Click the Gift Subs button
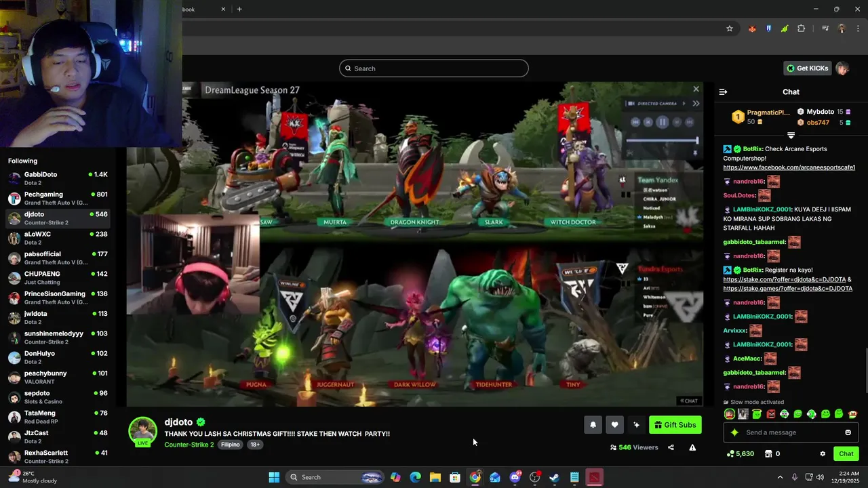 pyautogui.click(x=675, y=425)
